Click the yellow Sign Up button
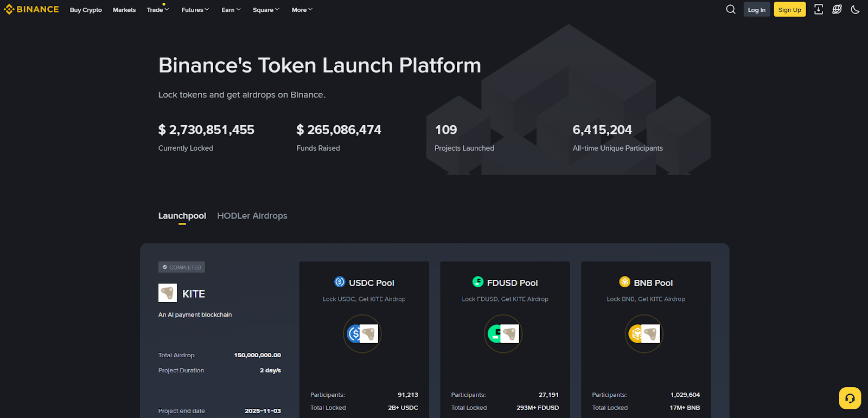Image resolution: width=868 pixels, height=418 pixels. [790, 10]
